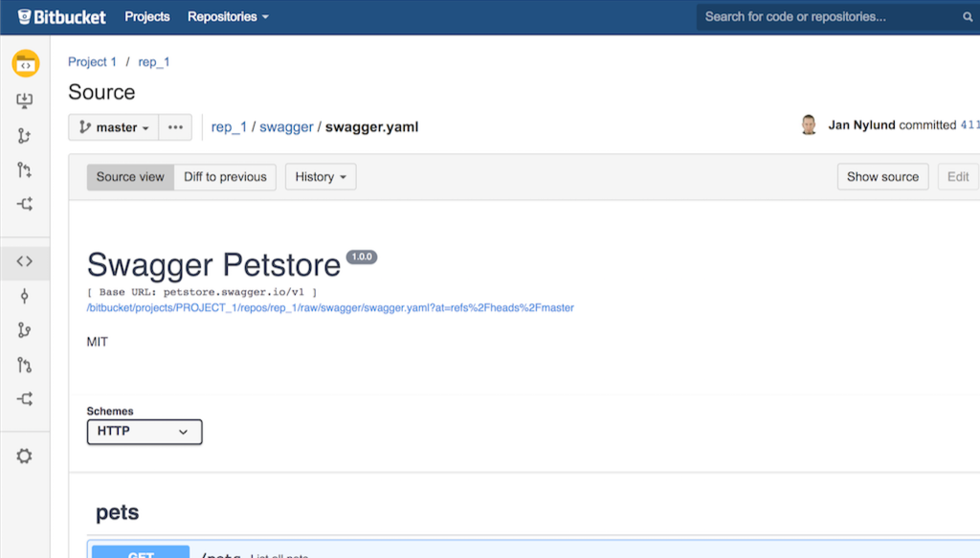
Task: Click the rep_1 repository avatar icon
Action: (25, 64)
